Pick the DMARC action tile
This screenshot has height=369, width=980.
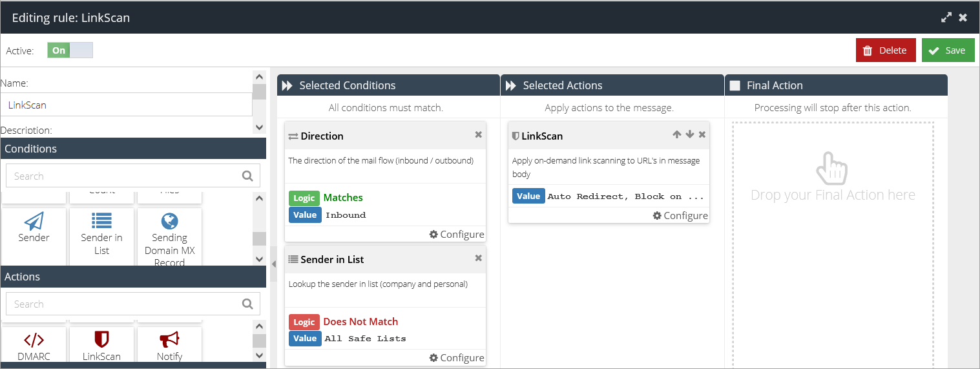tap(34, 345)
